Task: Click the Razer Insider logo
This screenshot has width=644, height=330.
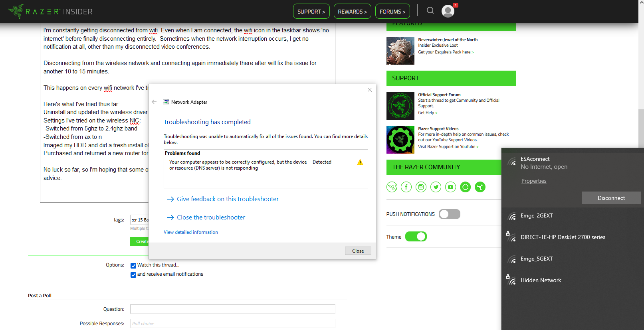Action: [50, 12]
